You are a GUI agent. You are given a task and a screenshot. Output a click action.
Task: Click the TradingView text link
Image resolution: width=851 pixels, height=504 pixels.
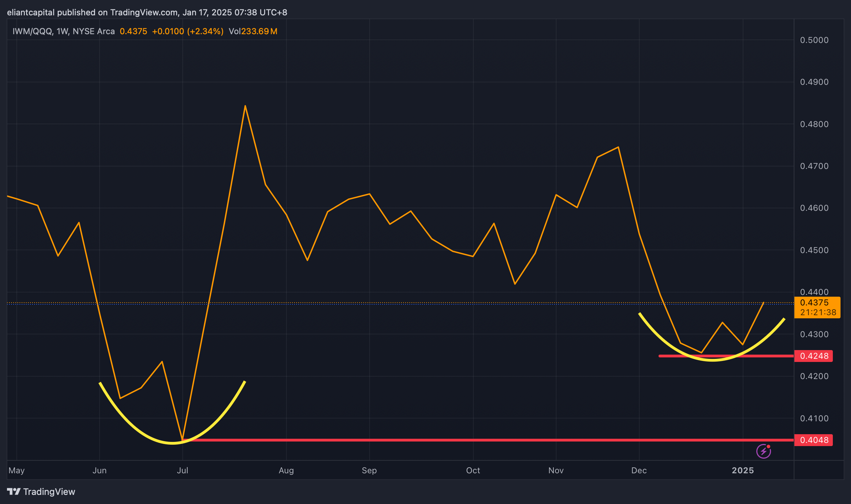pyautogui.click(x=49, y=491)
